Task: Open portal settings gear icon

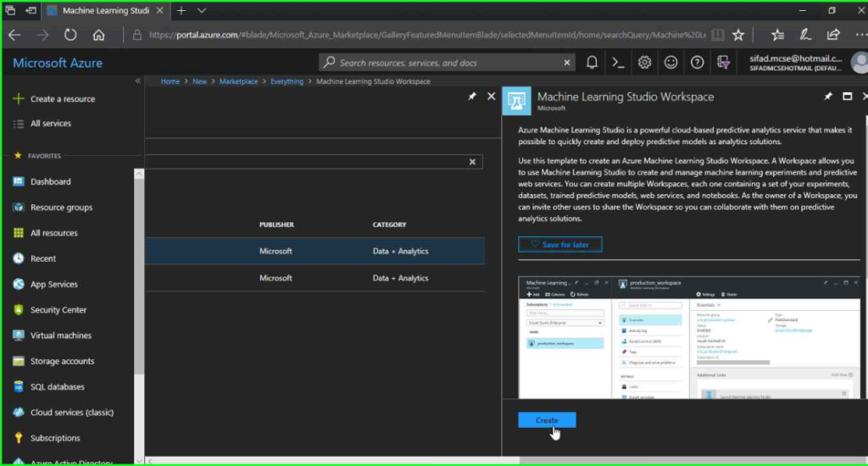Action: pos(644,63)
